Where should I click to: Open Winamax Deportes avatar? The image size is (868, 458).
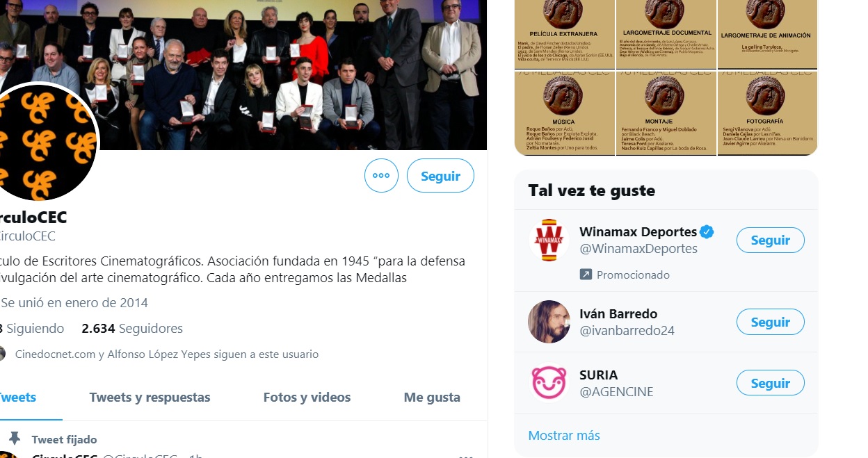549,240
